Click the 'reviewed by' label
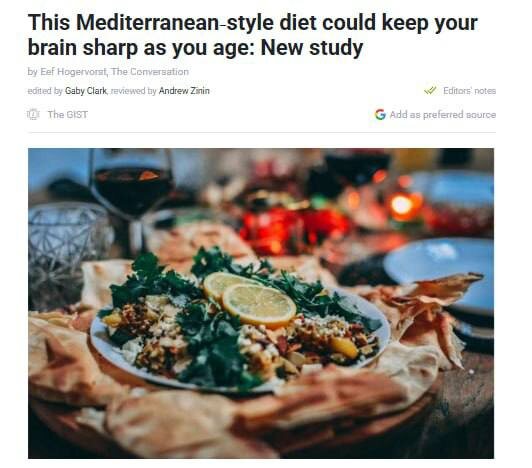532x468 pixels. point(133,91)
